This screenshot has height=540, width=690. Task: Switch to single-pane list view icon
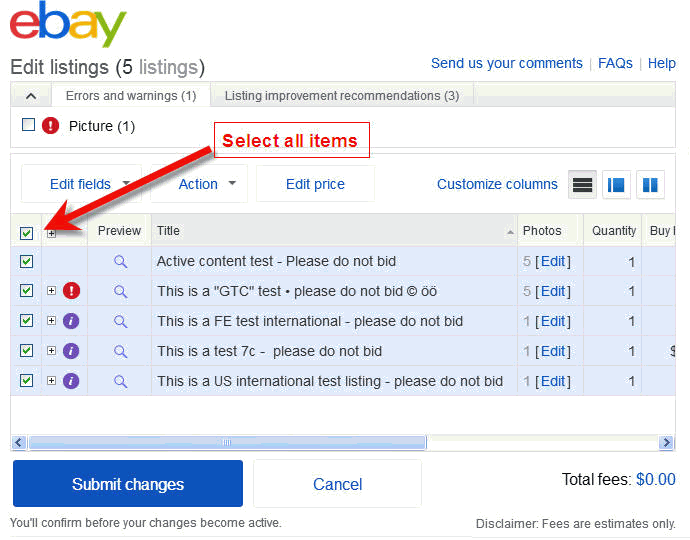[582, 185]
